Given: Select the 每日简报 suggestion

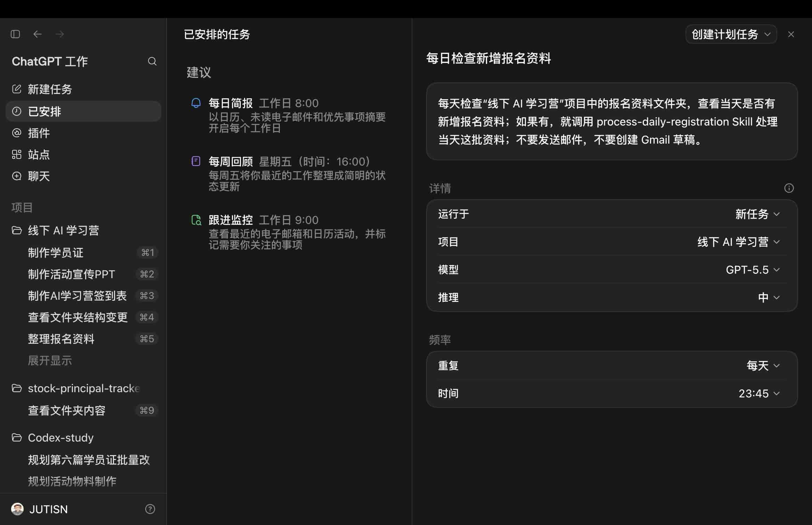Looking at the screenshot, I should point(289,115).
